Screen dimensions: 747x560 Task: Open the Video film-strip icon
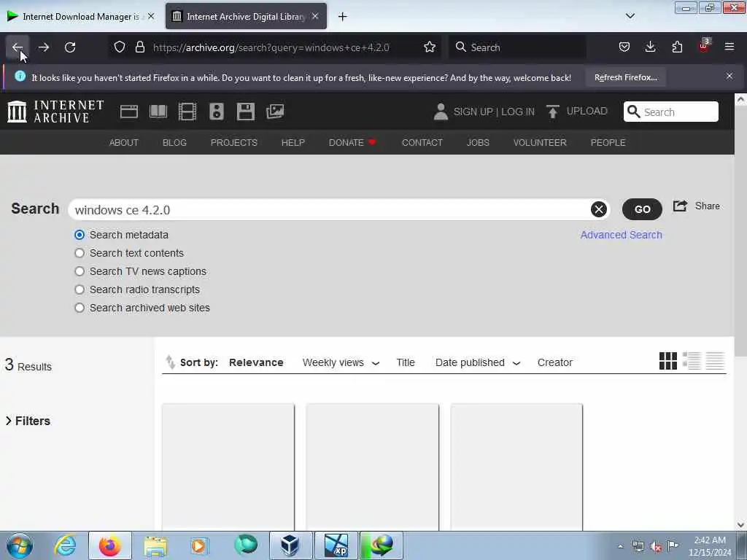click(187, 112)
